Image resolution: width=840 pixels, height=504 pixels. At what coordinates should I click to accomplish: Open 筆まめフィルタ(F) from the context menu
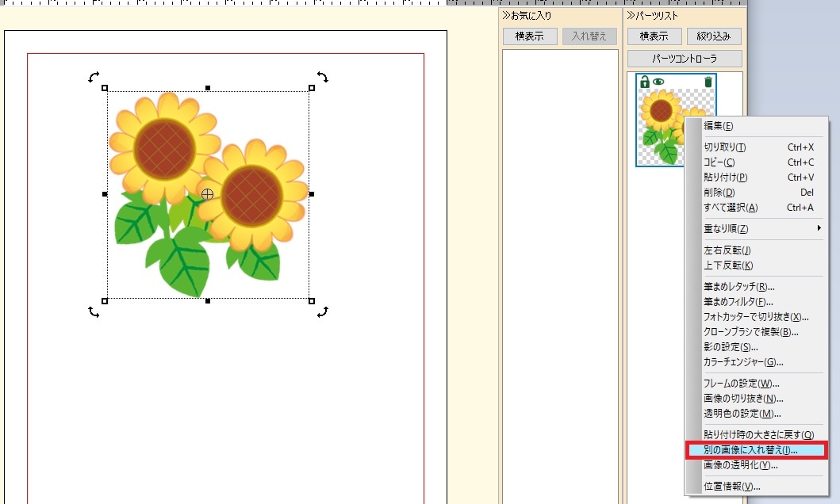coord(757,301)
